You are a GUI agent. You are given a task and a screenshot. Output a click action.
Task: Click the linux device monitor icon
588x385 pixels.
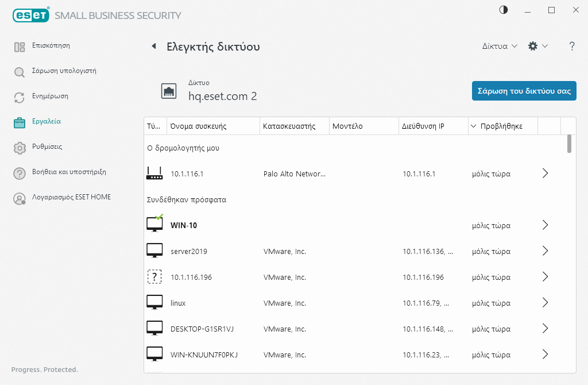point(154,302)
